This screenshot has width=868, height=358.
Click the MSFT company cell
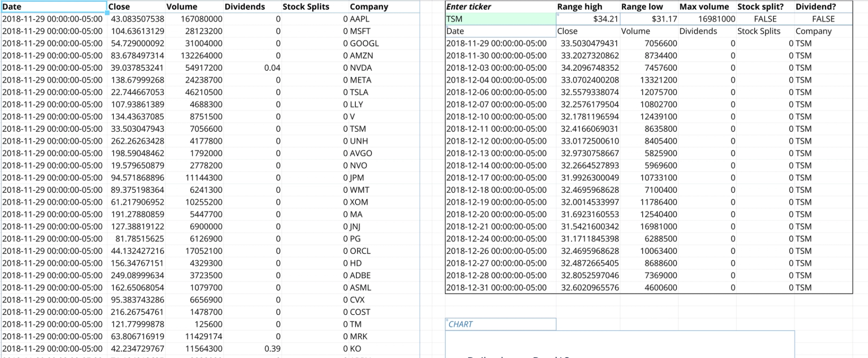(384, 31)
